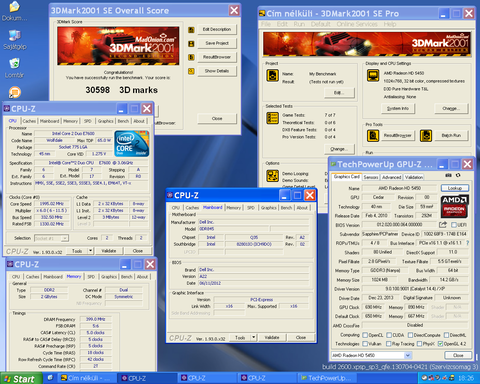Click the GPU-Z refresh icon
480x384 pixels.
(x=458, y=175)
